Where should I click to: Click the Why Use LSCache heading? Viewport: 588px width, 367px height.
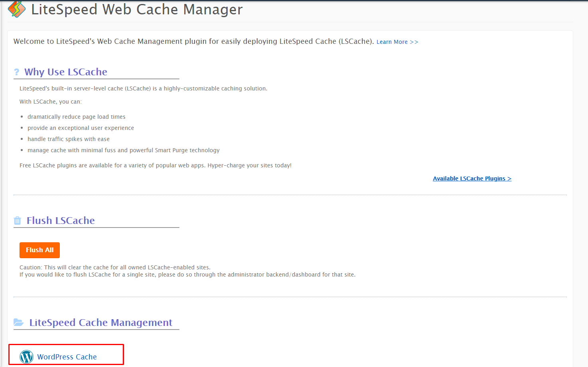click(x=66, y=72)
